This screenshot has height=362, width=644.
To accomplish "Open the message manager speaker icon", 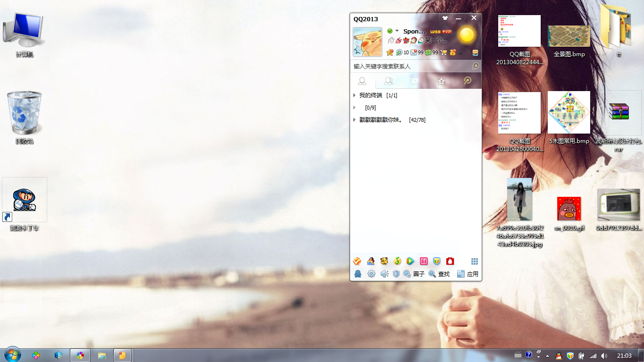I will (385, 274).
